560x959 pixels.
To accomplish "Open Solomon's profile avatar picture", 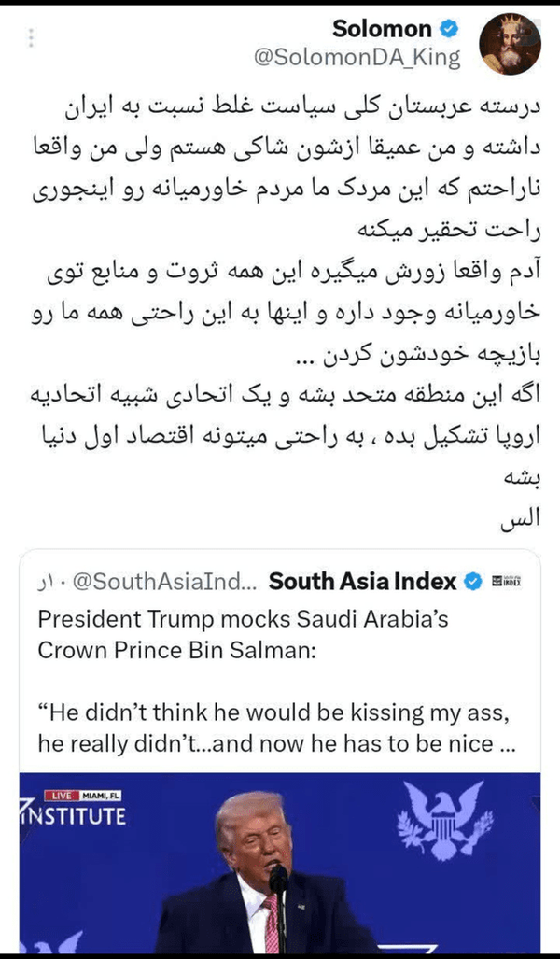I will pyautogui.click(x=510, y=44).
